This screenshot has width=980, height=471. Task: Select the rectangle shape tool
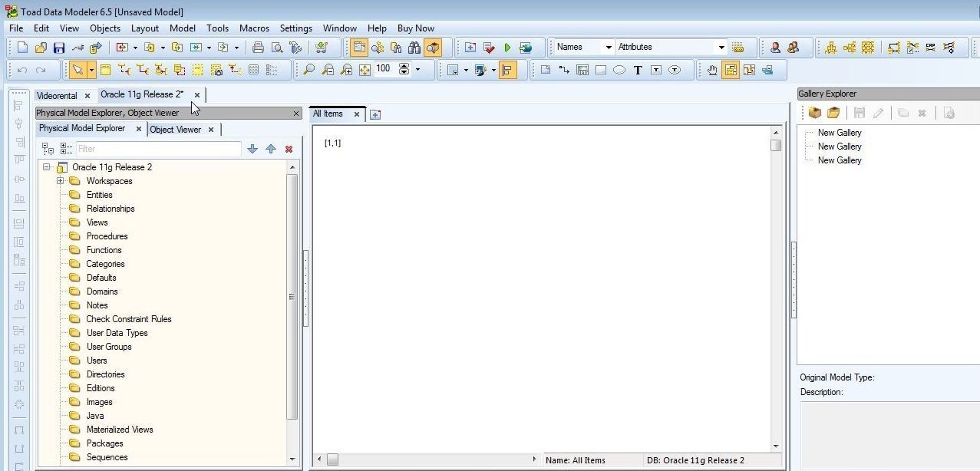[601, 70]
